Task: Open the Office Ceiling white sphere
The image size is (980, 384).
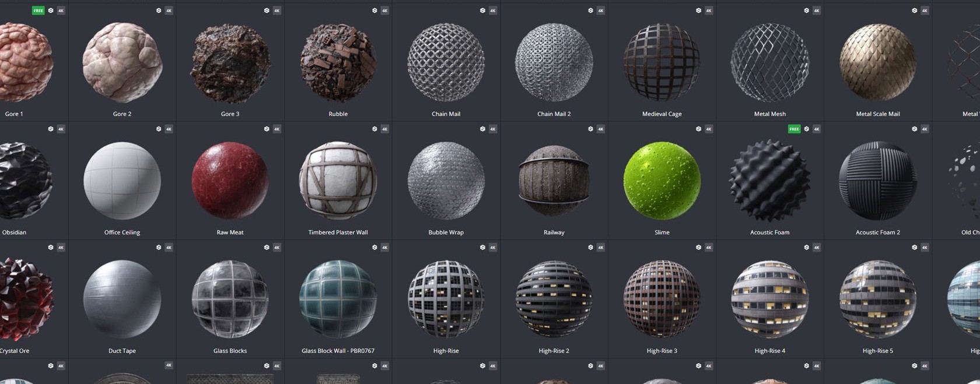Action: pyautogui.click(x=123, y=181)
